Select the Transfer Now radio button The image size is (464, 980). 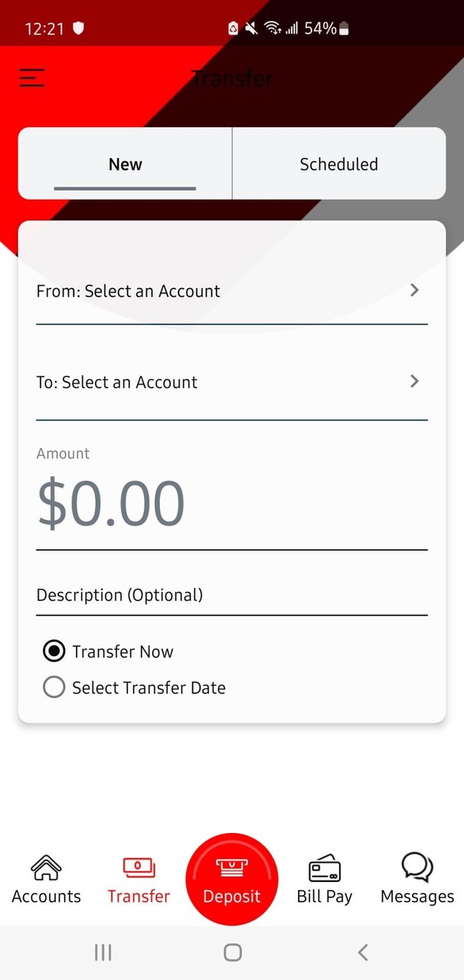54,651
